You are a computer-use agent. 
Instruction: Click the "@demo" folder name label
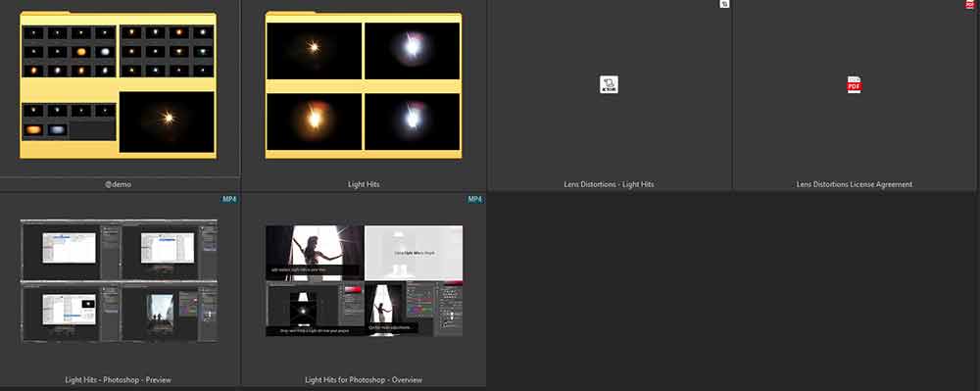pos(119,184)
